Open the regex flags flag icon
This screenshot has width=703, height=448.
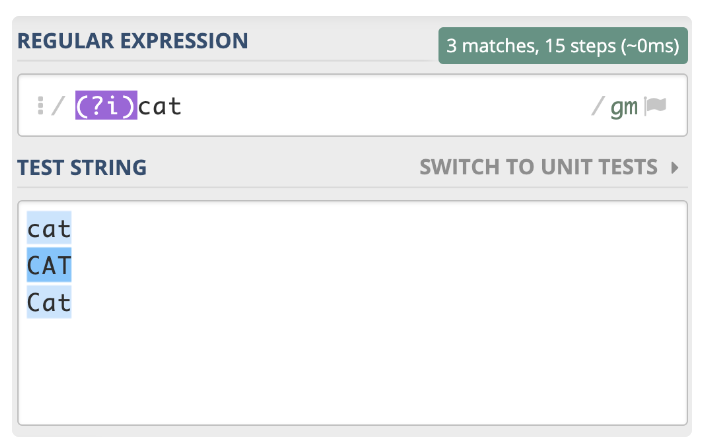(656, 106)
